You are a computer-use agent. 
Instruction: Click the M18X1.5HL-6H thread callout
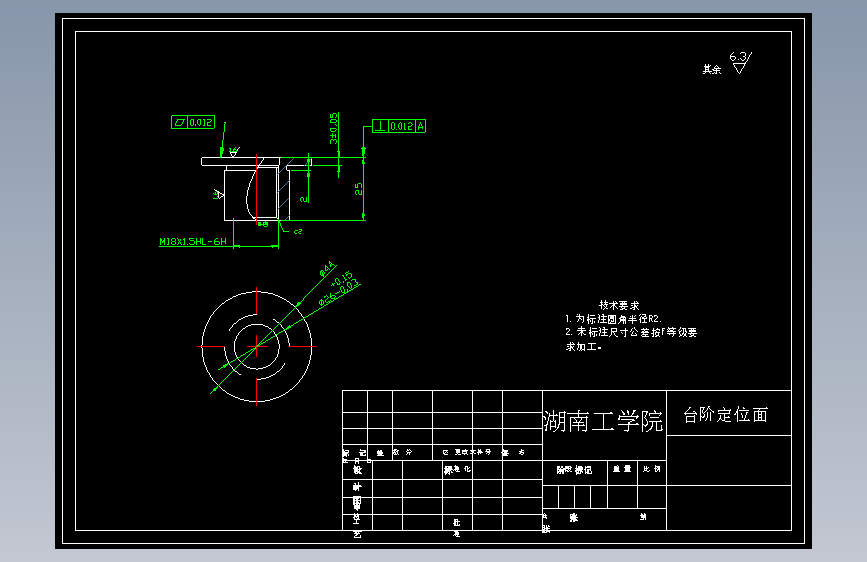click(x=193, y=242)
